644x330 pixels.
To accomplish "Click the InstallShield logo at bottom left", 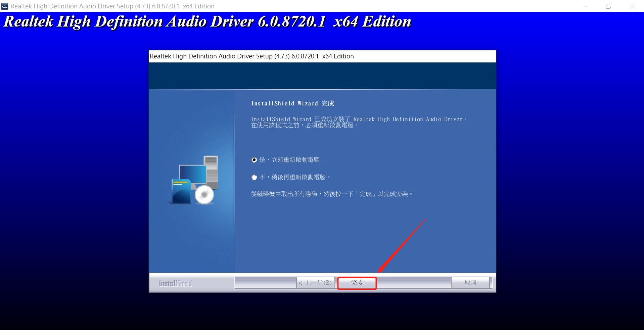I will click(175, 283).
